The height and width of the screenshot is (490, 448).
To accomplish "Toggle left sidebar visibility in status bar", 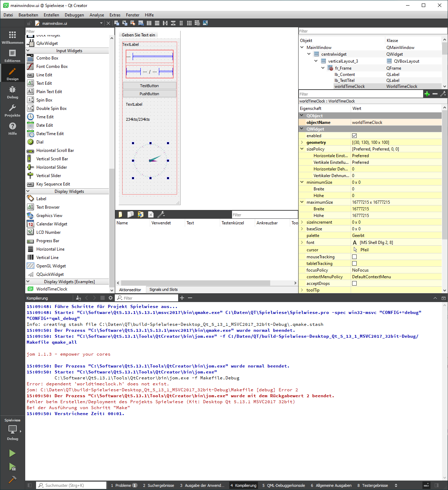I will (30, 485).
